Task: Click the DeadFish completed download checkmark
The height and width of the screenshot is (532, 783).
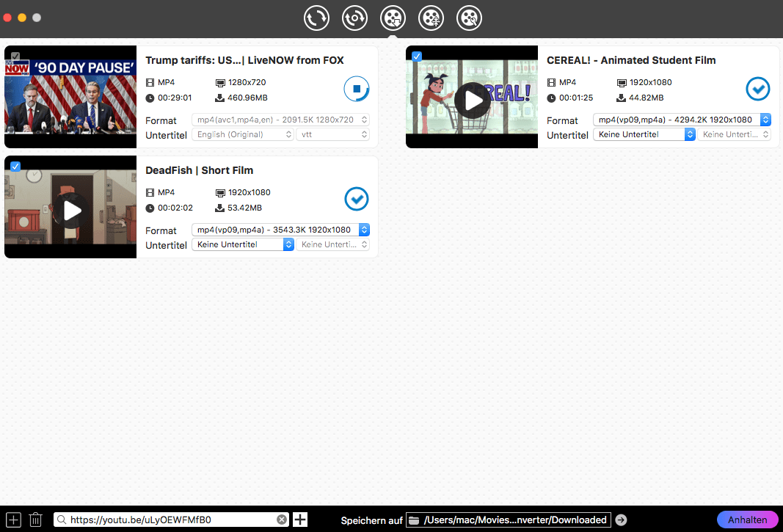Action: pyautogui.click(x=356, y=199)
